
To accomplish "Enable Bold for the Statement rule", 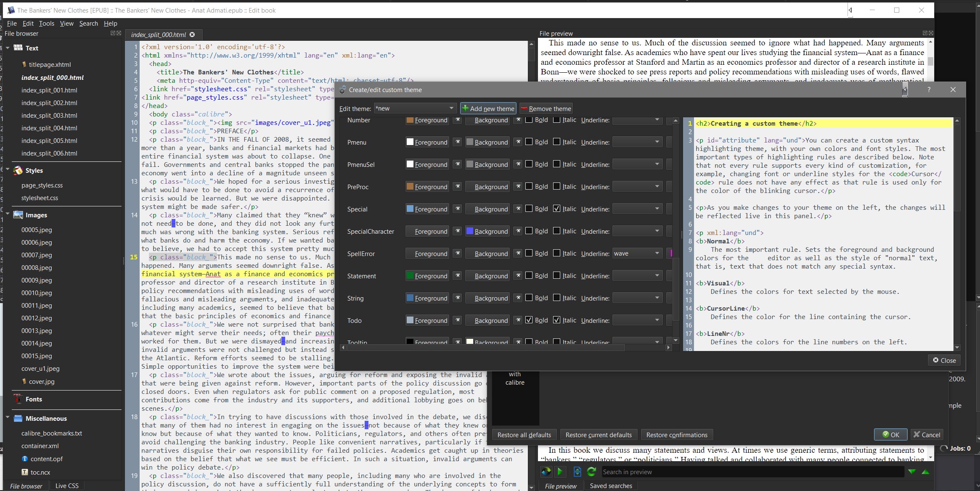I will (529, 276).
